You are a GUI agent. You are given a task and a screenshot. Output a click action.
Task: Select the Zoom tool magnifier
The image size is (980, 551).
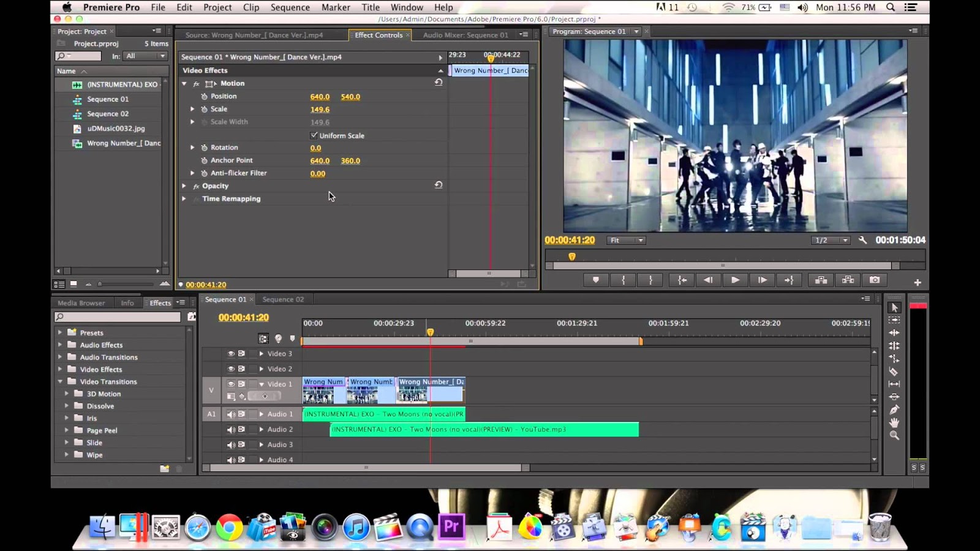click(894, 435)
